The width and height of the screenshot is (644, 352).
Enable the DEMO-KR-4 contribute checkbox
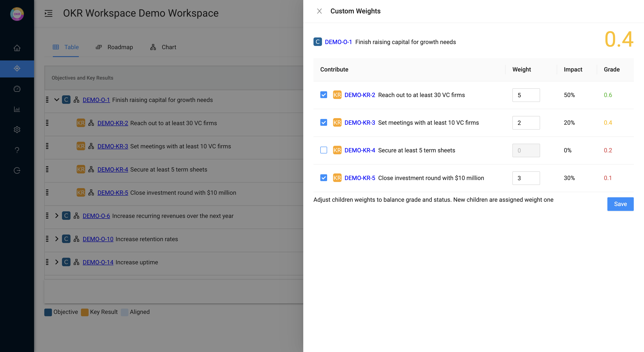coord(323,150)
